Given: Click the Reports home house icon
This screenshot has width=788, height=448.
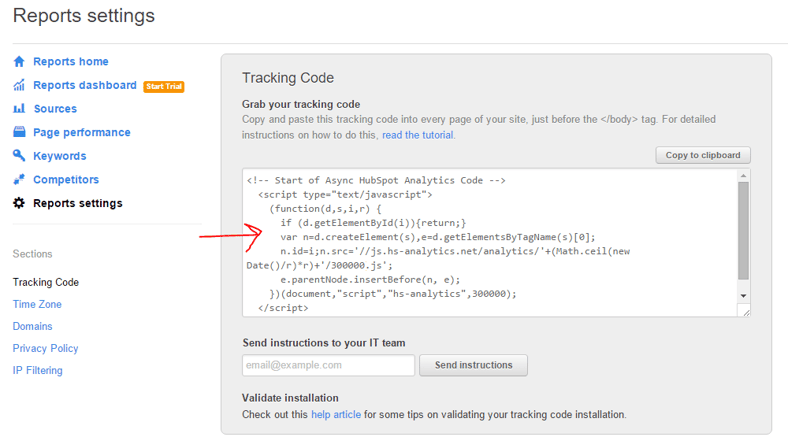Looking at the screenshot, I should (x=19, y=61).
